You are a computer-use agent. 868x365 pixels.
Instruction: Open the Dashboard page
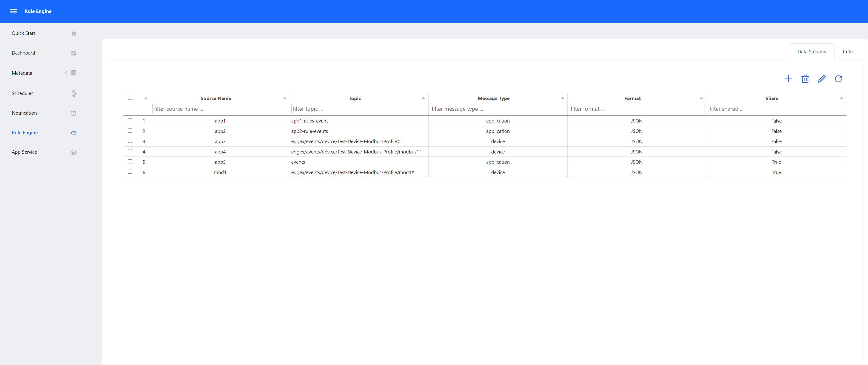tap(23, 53)
